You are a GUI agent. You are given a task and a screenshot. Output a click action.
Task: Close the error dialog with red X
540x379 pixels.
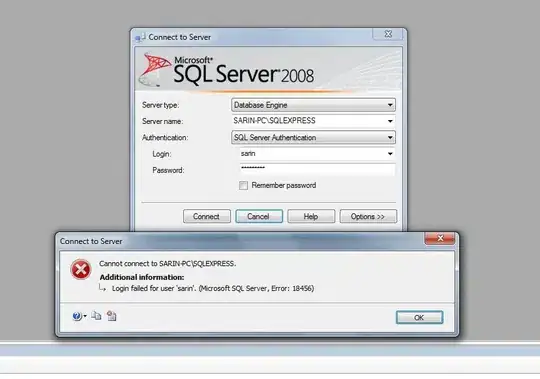tap(440, 238)
